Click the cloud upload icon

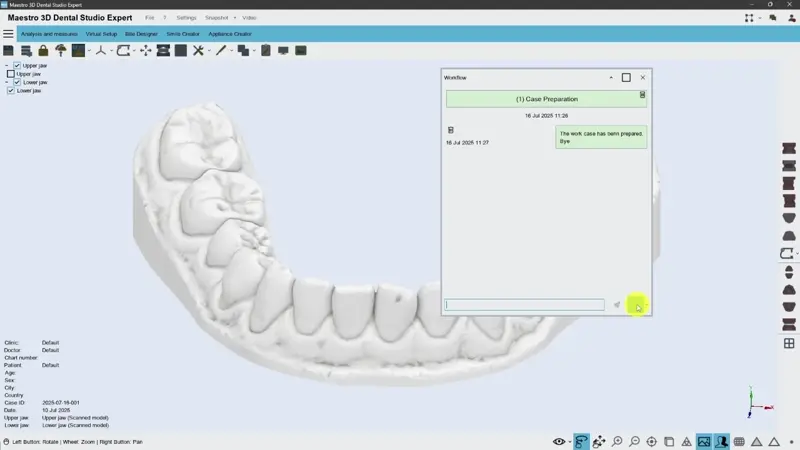(x=61, y=51)
